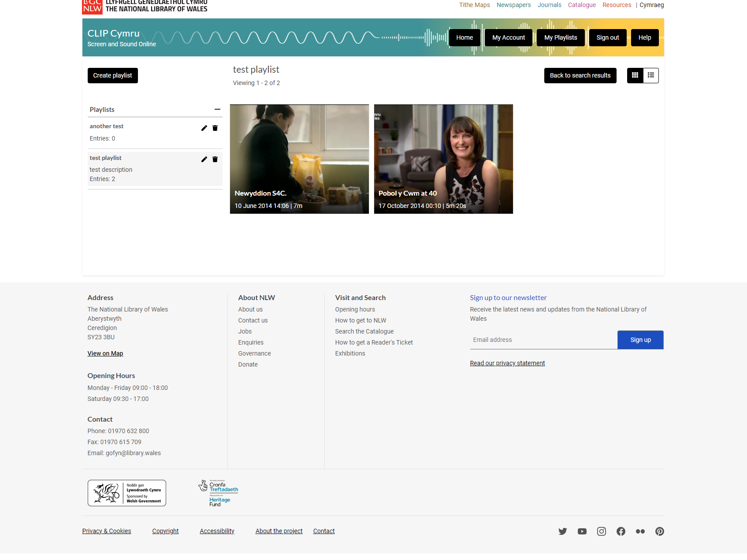
Task: Focus the Email address field
Action: coord(544,340)
